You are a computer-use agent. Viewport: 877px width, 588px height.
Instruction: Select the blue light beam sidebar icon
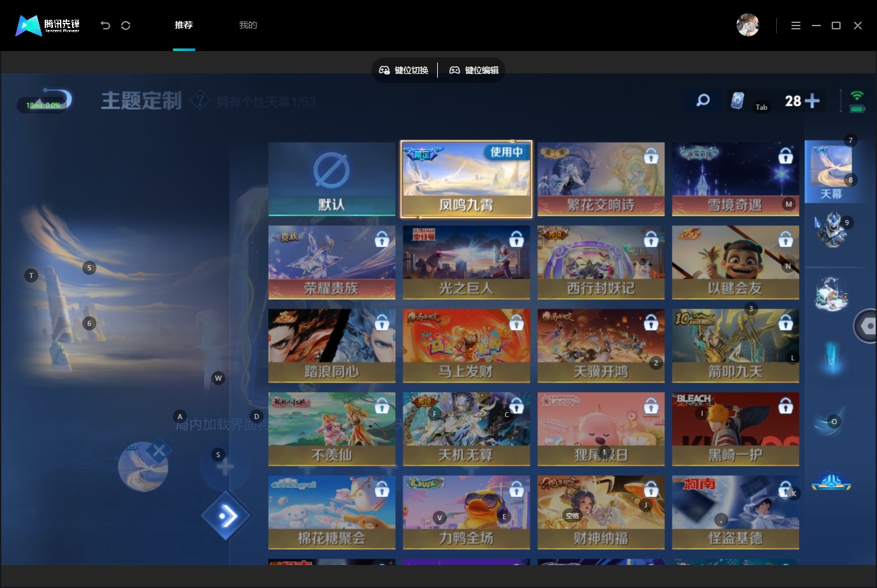[831, 357]
